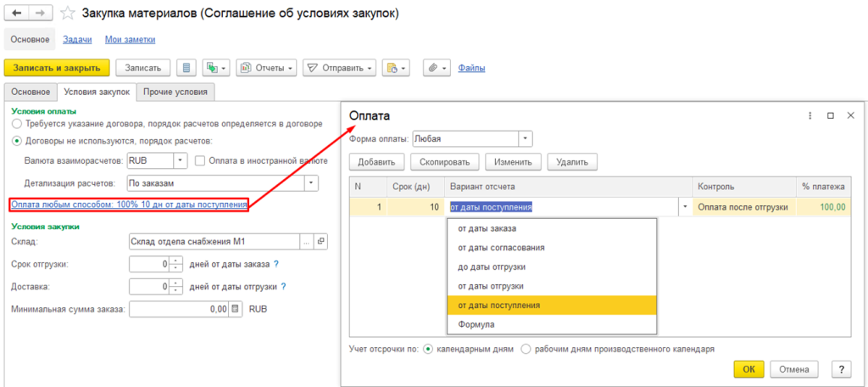Open the Файлы link
The height and width of the screenshot is (387, 868).
pos(471,68)
